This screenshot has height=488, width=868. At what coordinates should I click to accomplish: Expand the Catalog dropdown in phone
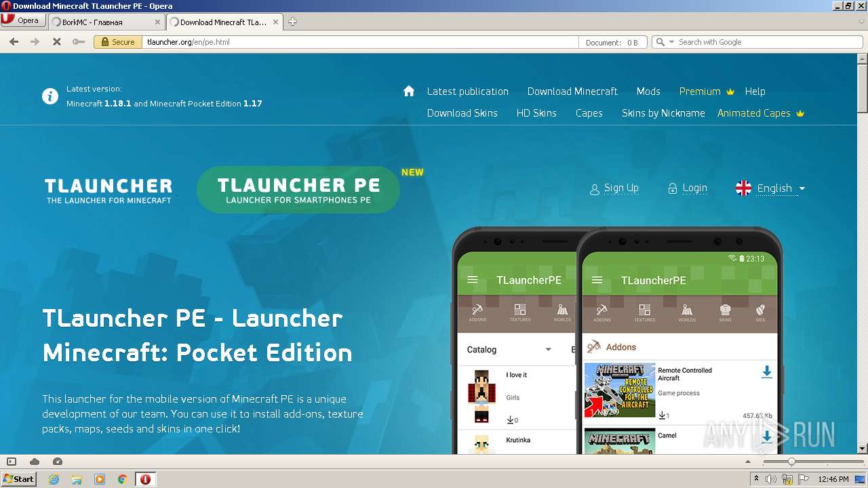pos(509,350)
